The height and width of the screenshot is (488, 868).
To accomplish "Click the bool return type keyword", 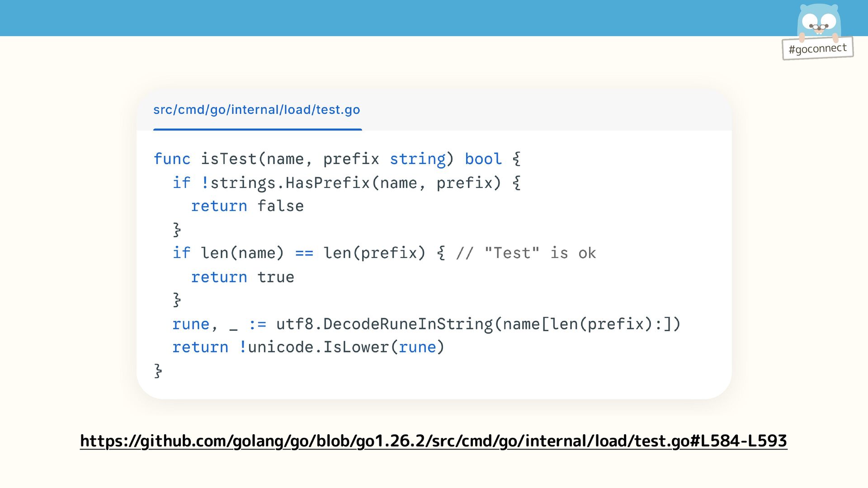I will click(483, 159).
